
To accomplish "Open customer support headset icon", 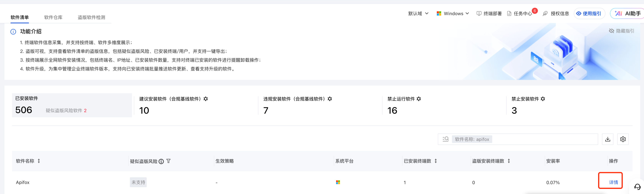I will click(x=637, y=187).
